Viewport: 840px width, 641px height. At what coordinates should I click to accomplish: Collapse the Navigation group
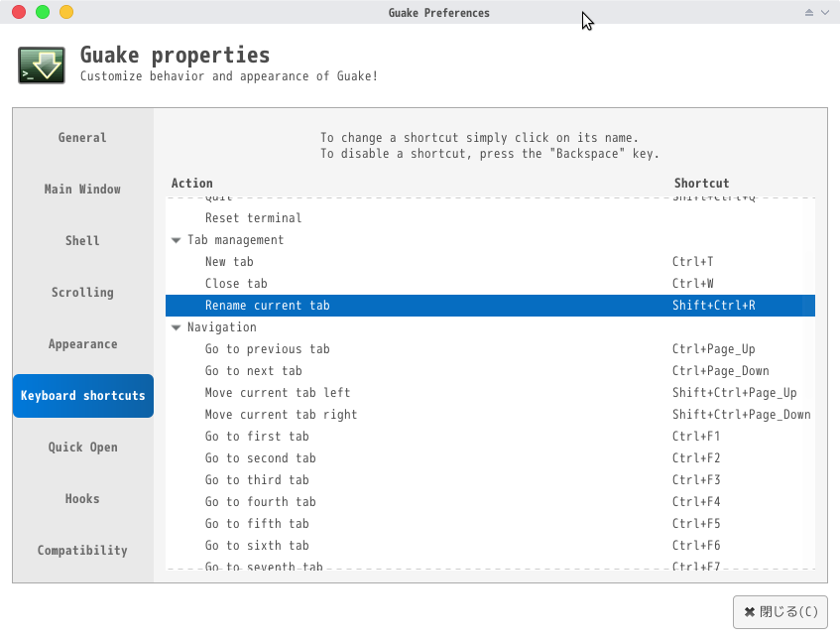click(176, 327)
